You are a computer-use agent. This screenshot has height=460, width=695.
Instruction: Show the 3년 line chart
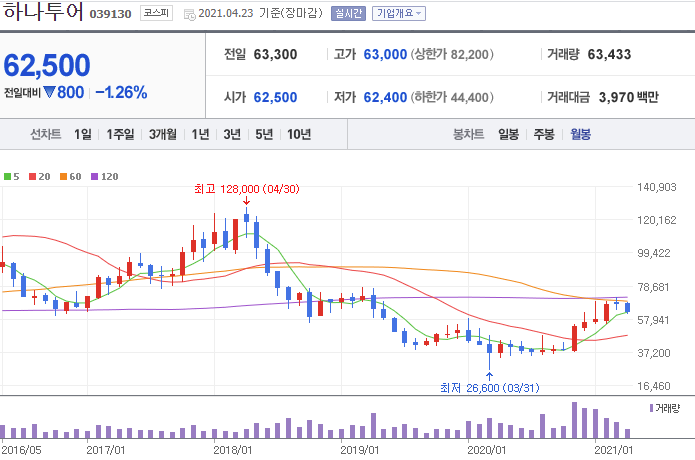point(232,134)
